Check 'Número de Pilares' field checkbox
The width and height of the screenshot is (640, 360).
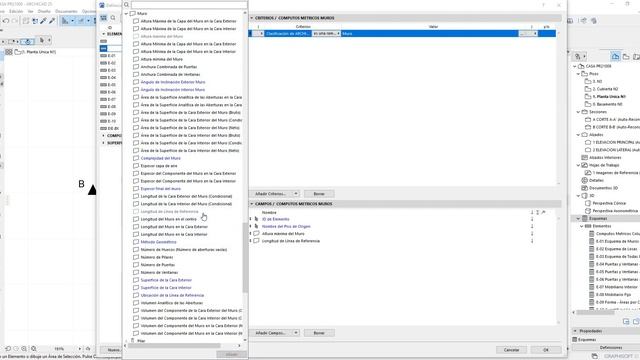click(x=136, y=257)
